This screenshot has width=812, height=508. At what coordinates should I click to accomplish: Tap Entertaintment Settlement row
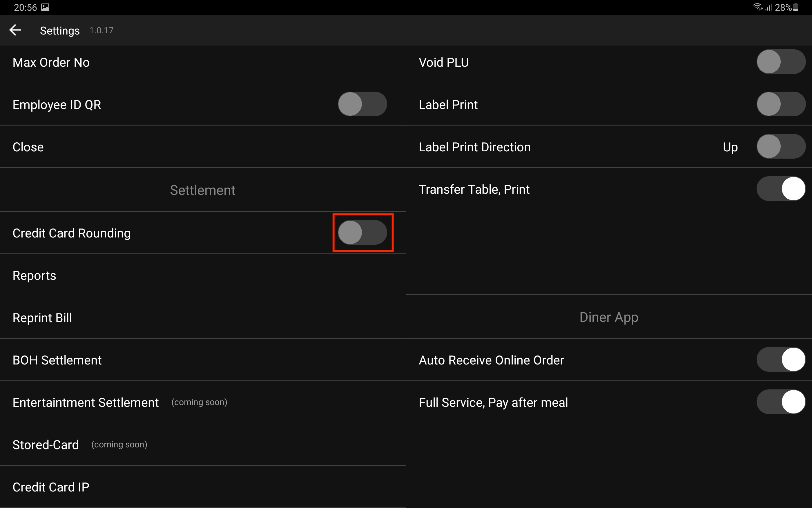coord(86,402)
